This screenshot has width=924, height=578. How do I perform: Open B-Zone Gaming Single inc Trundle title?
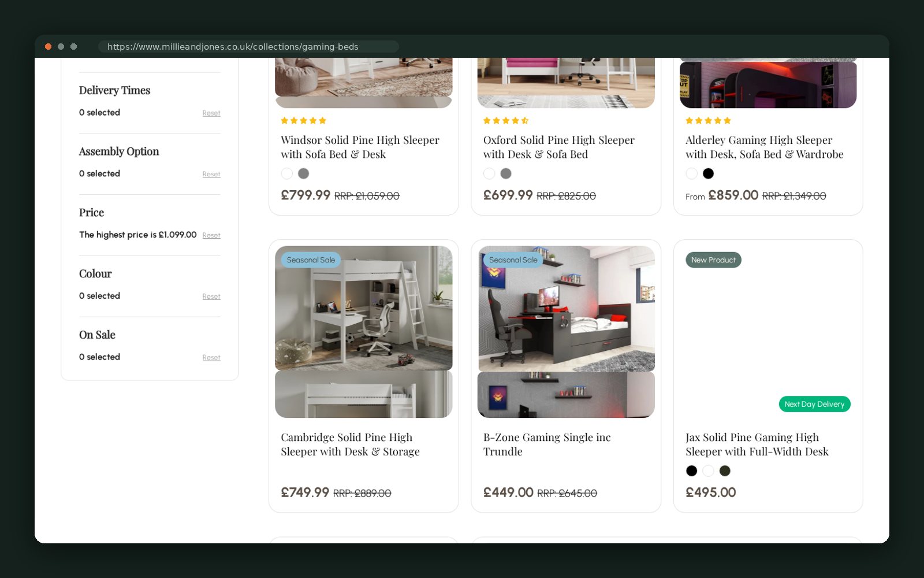click(x=547, y=444)
